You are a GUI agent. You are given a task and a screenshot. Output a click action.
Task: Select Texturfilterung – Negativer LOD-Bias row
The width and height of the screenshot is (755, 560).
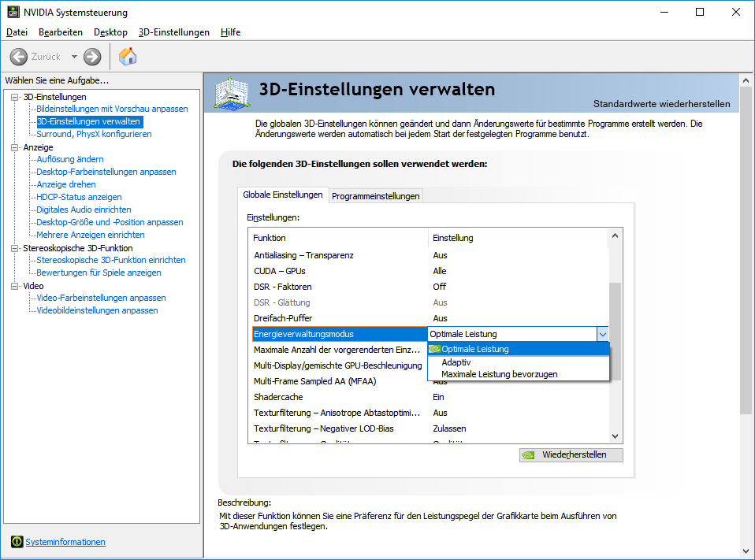tap(429, 428)
